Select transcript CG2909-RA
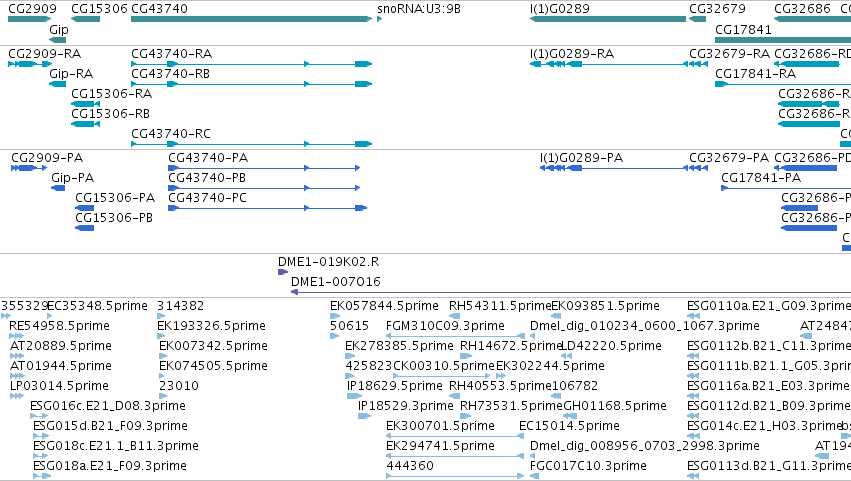The width and height of the screenshot is (851, 481). click(x=30, y=64)
